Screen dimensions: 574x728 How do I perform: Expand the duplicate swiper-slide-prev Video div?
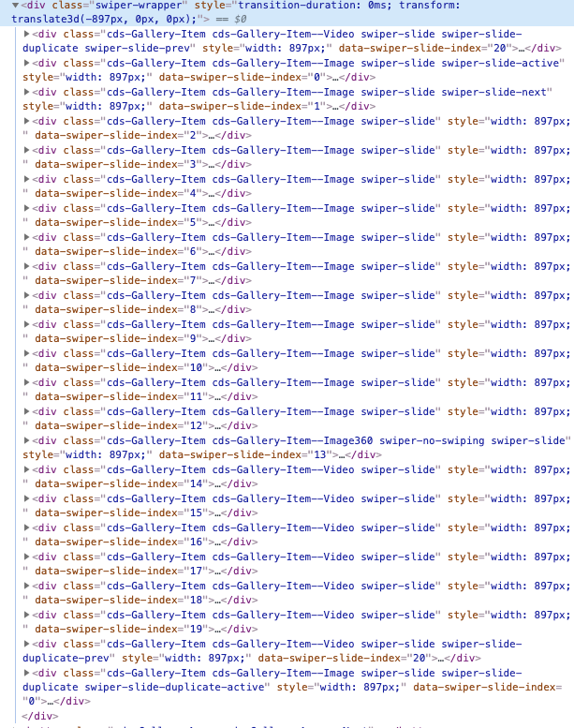point(27,34)
